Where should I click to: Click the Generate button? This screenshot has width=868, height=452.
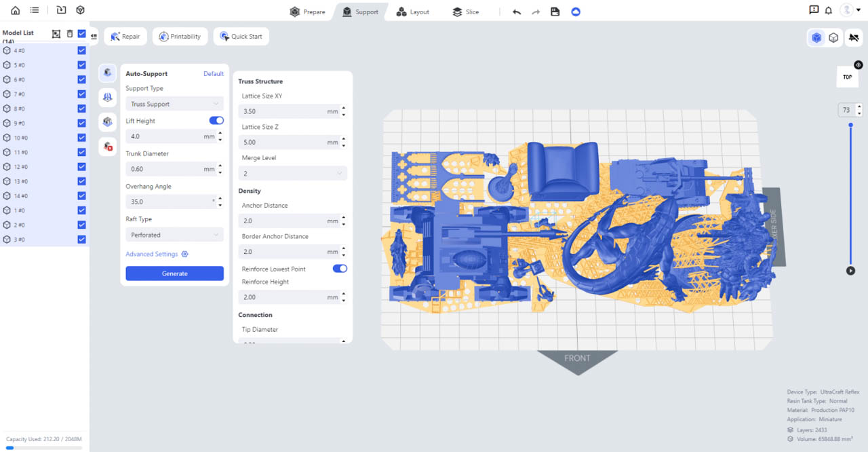(174, 274)
